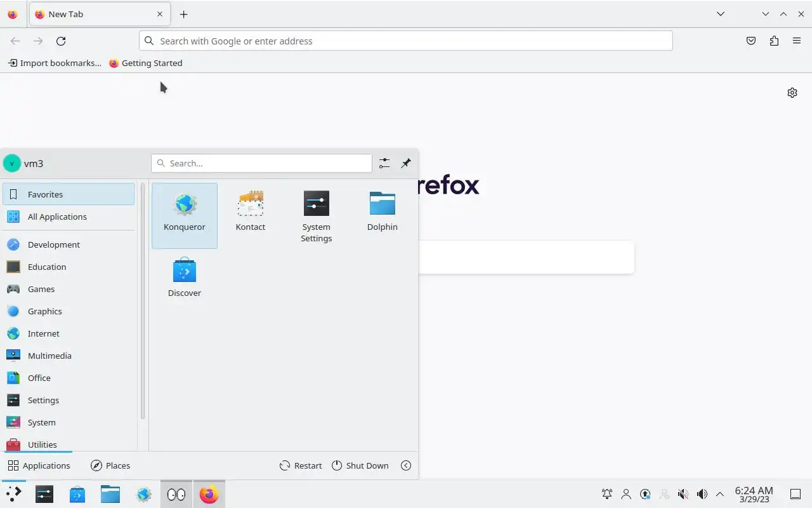List all tabs dropdown arrow

tap(721, 14)
